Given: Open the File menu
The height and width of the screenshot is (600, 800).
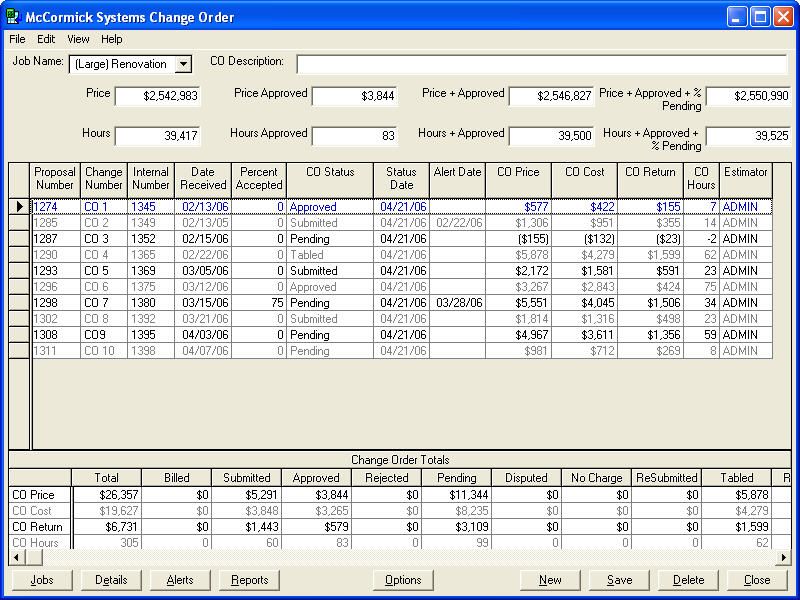Looking at the screenshot, I should (x=17, y=39).
